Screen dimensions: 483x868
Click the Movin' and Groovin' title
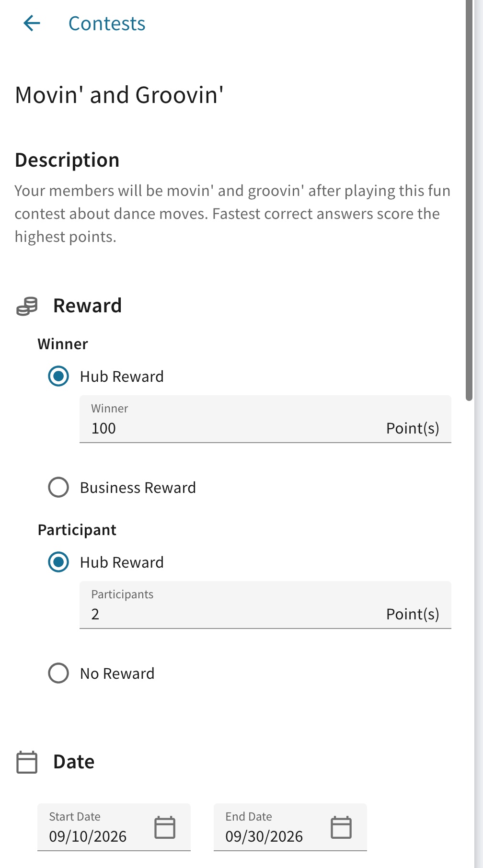119,95
